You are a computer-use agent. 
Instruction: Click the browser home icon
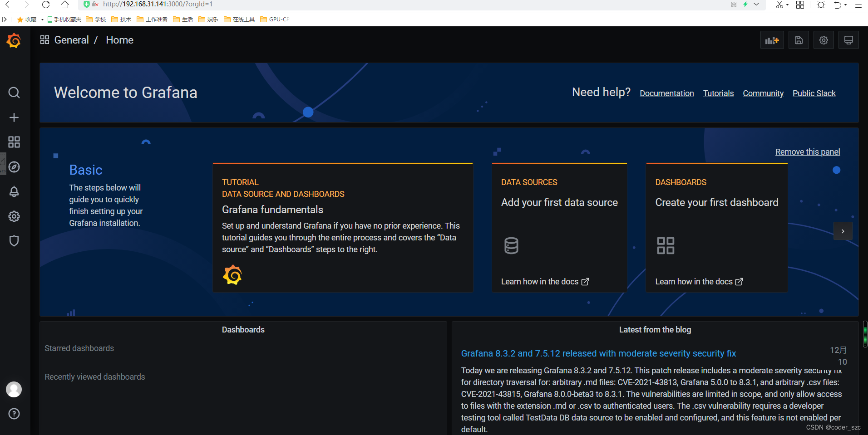(65, 5)
